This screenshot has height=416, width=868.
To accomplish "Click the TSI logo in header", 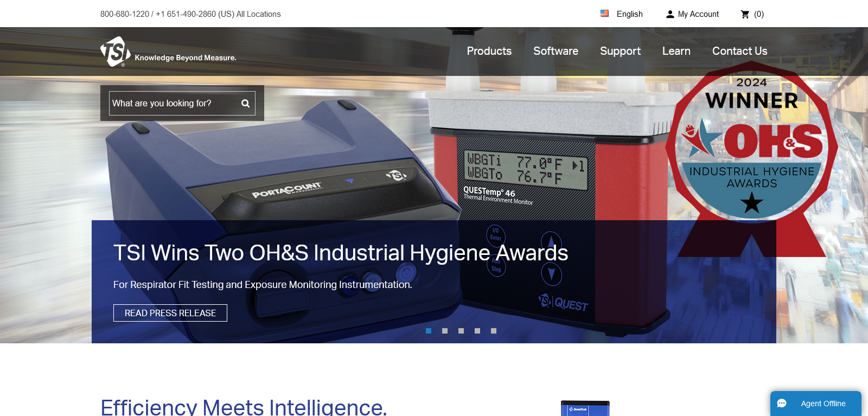I will (116, 52).
